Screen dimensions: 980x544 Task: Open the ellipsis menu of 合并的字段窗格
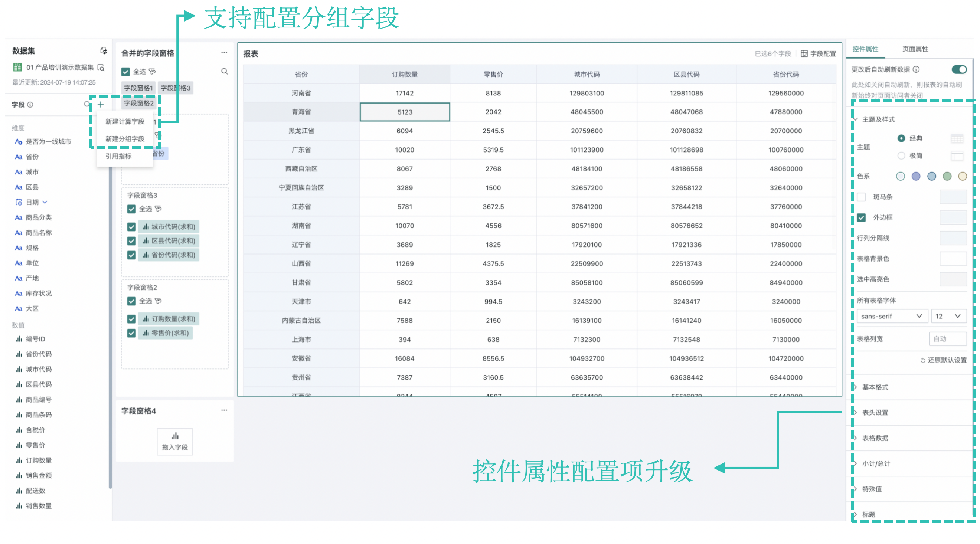pos(224,52)
